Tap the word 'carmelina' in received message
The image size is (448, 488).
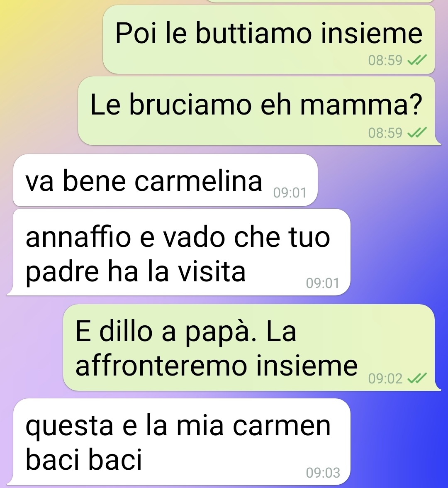coord(198,181)
